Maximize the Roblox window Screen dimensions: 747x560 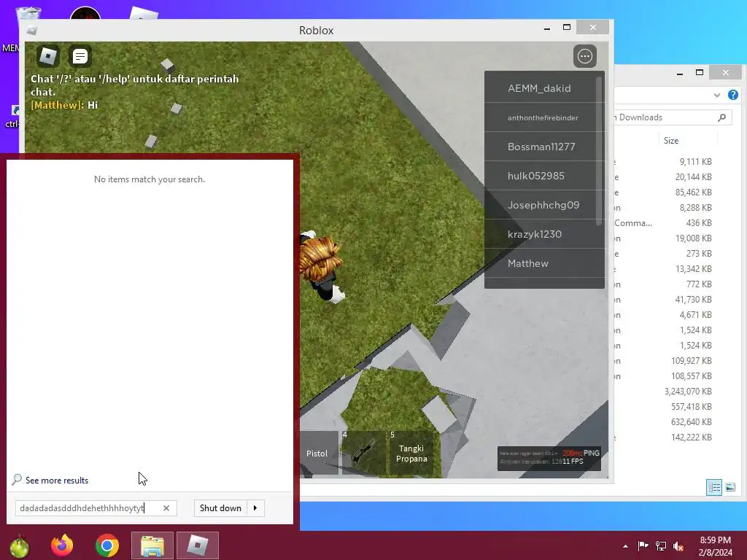pyautogui.click(x=566, y=28)
